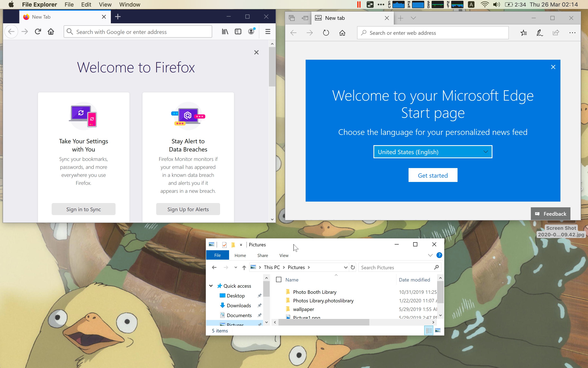Dismiss Firefox welcome panel
The height and width of the screenshot is (368, 588).
tap(256, 52)
